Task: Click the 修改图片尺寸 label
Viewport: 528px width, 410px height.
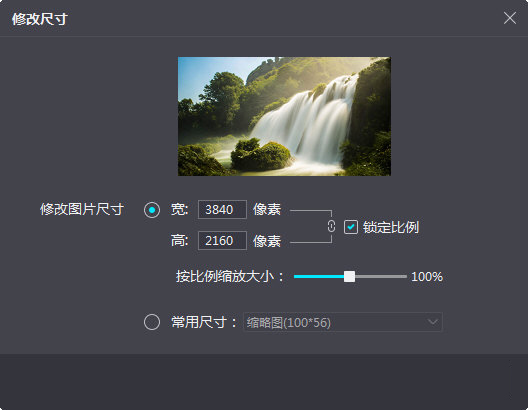Action: coord(82,209)
